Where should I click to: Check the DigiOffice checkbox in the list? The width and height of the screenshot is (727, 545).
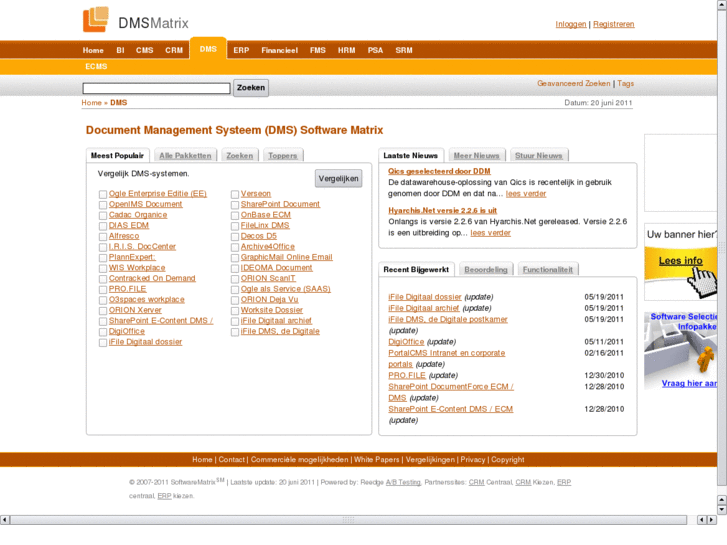pyautogui.click(x=103, y=332)
